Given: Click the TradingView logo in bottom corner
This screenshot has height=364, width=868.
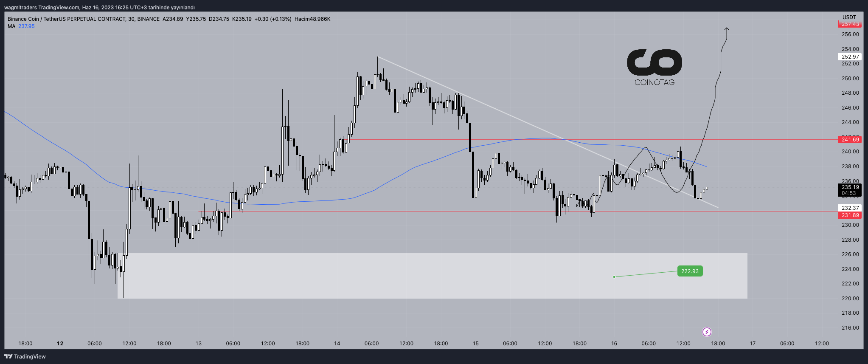Looking at the screenshot, I should (x=25, y=356).
